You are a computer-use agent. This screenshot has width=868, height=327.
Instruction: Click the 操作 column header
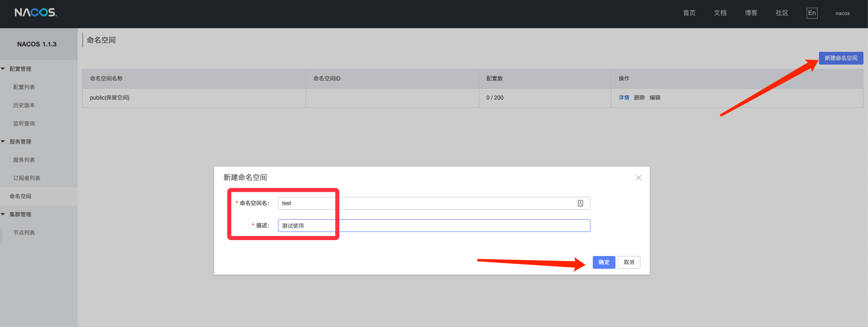737,79
